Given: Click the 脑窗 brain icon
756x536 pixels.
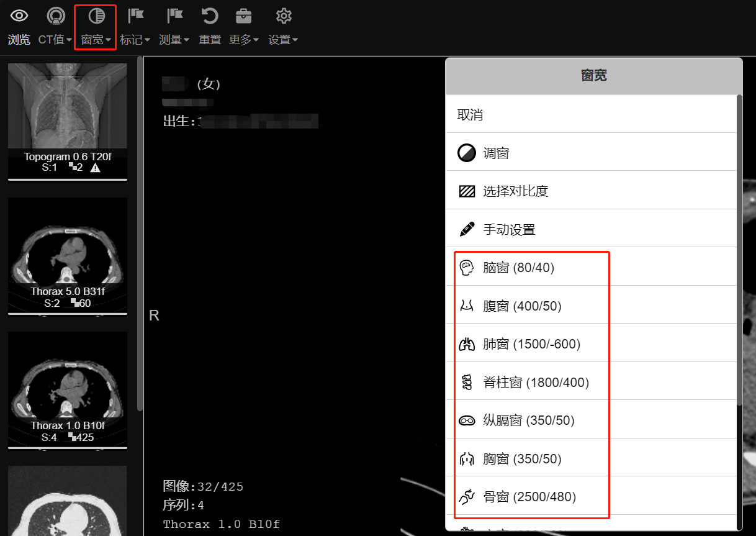Looking at the screenshot, I should click(466, 268).
